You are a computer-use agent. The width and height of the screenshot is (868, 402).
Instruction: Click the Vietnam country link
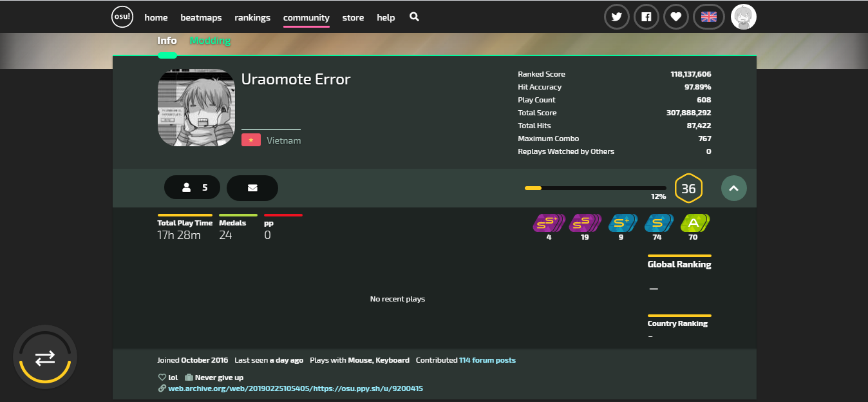pyautogui.click(x=284, y=140)
